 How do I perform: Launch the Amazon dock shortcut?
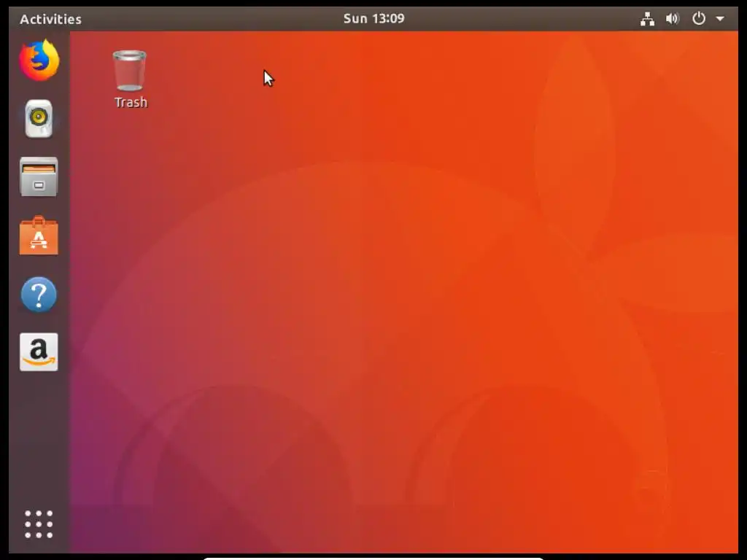39,352
